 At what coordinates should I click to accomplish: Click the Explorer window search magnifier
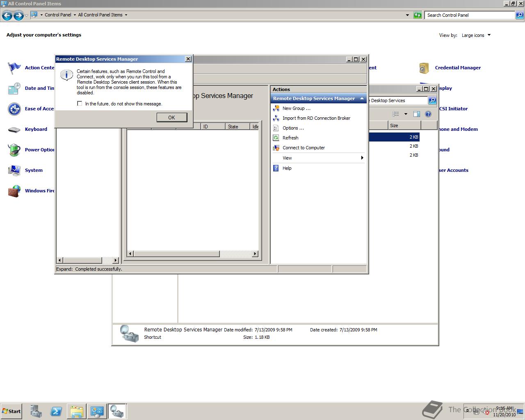[x=432, y=100]
